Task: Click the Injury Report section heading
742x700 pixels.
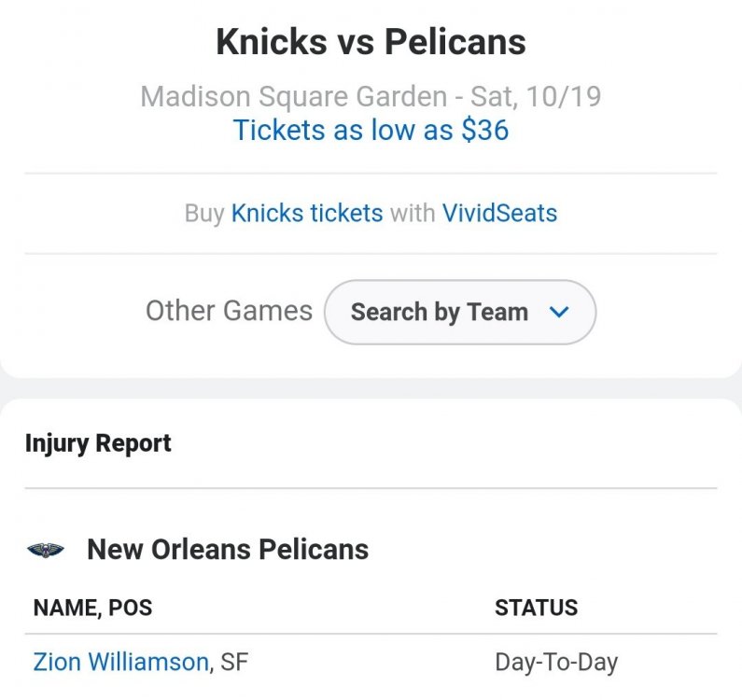Action: click(x=98, y=442)
